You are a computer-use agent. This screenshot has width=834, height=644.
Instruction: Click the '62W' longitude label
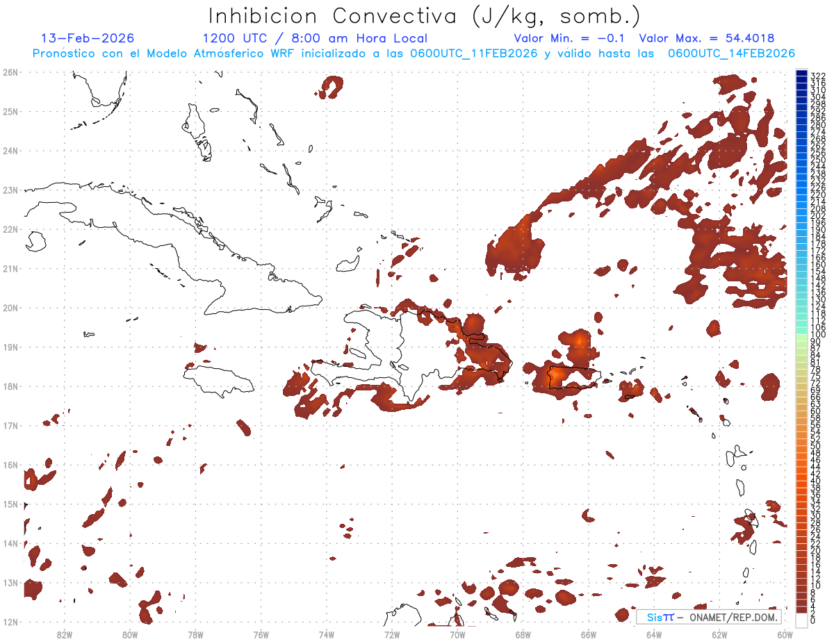point(719,634)
